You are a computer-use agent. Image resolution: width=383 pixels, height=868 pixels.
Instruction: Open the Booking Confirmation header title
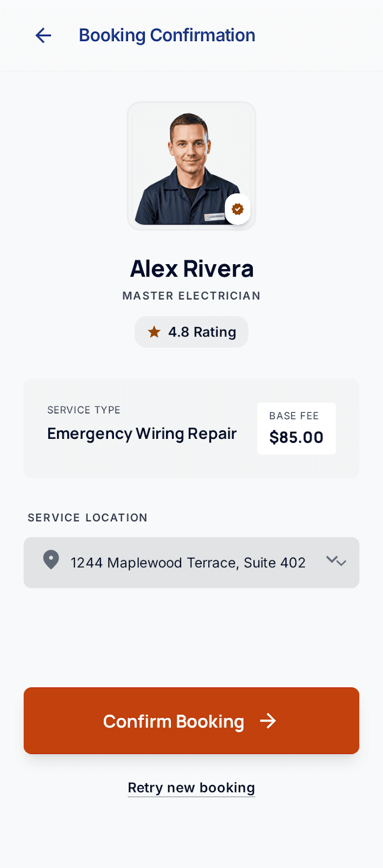(167, 35)
